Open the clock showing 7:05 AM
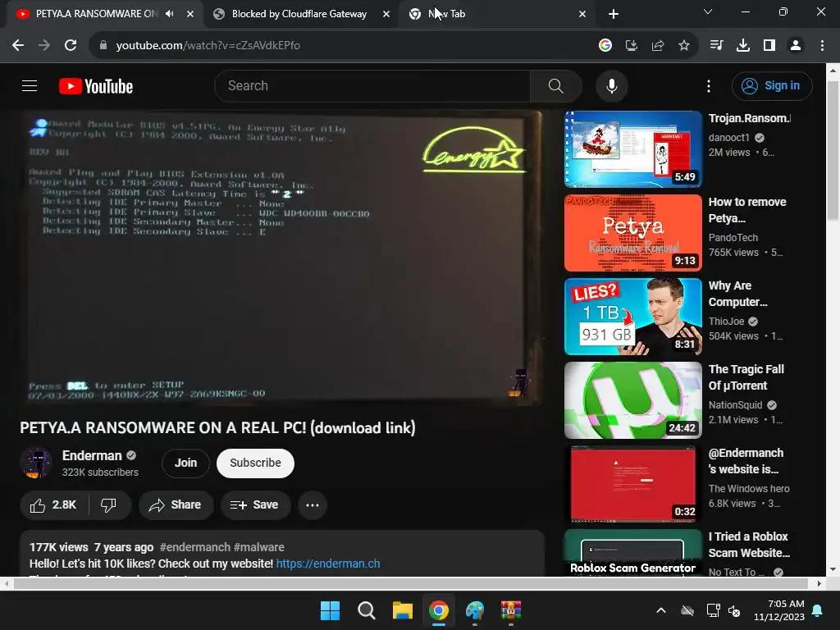 coord(779,610)
